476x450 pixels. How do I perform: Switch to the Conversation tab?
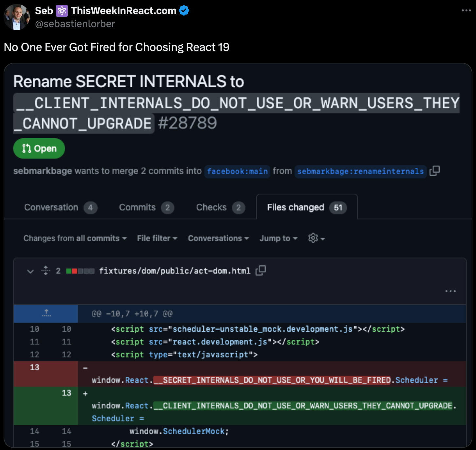click(61, 207)
